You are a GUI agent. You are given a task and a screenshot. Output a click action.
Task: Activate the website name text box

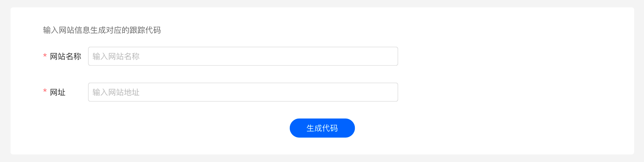[243, 56]
